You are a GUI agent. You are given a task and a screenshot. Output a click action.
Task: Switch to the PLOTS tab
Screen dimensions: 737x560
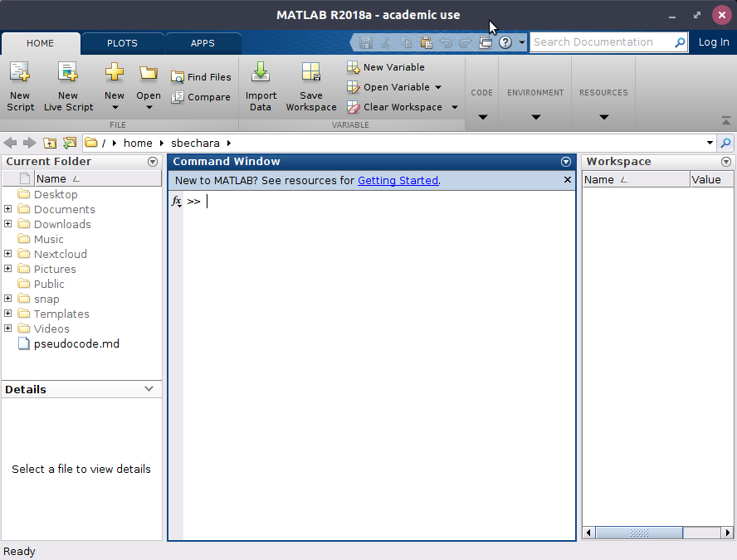pos(122,43)
